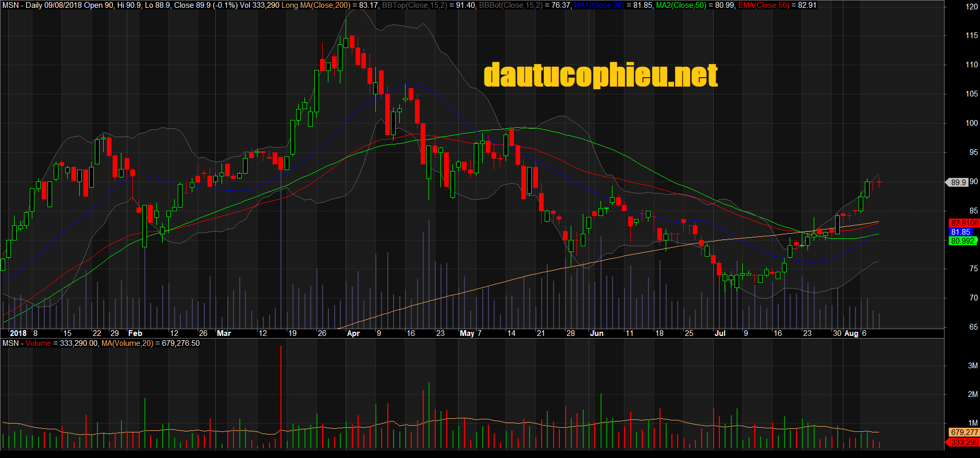Select the BBTop(Close,15,2) = 91.40 label

[428, 5]
